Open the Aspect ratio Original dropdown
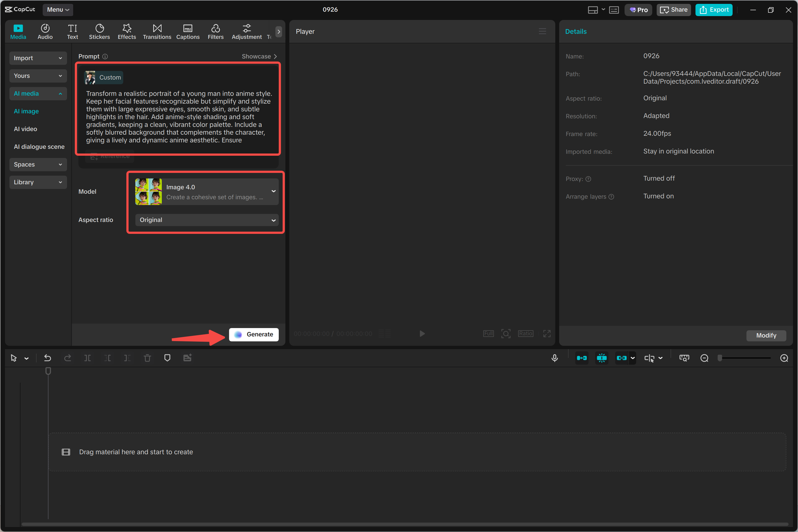This screenshot has width=798, height=532. pos(207,220)
